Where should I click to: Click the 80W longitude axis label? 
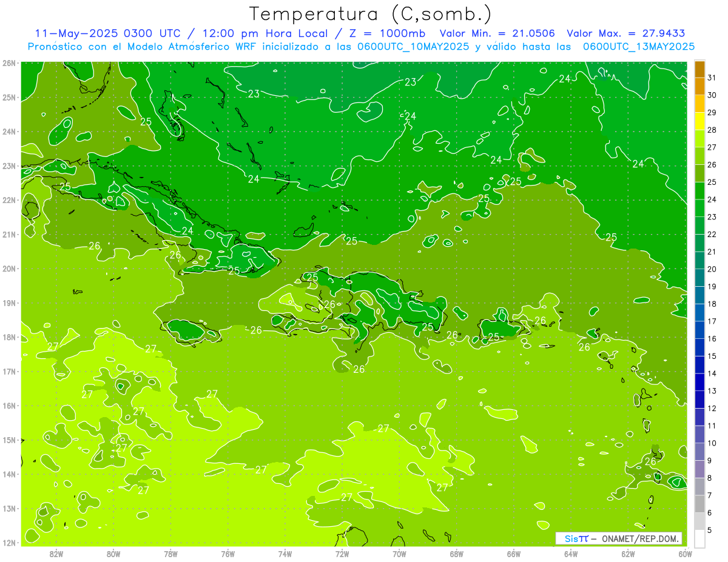coord(113,553)
